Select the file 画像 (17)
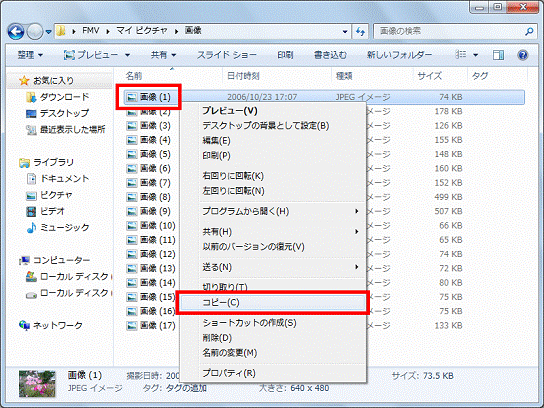The height and width of the screenshot is (408, 544). (151, 325)
